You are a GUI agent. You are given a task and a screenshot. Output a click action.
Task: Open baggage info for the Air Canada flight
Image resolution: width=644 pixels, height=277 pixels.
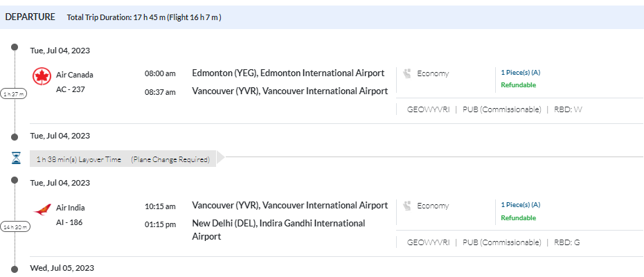click(x=520, y=72)
